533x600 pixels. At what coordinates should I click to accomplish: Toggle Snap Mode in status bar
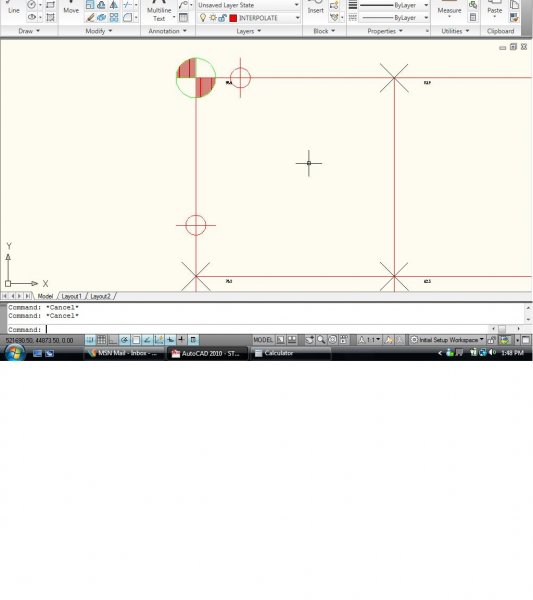(90, 339)
